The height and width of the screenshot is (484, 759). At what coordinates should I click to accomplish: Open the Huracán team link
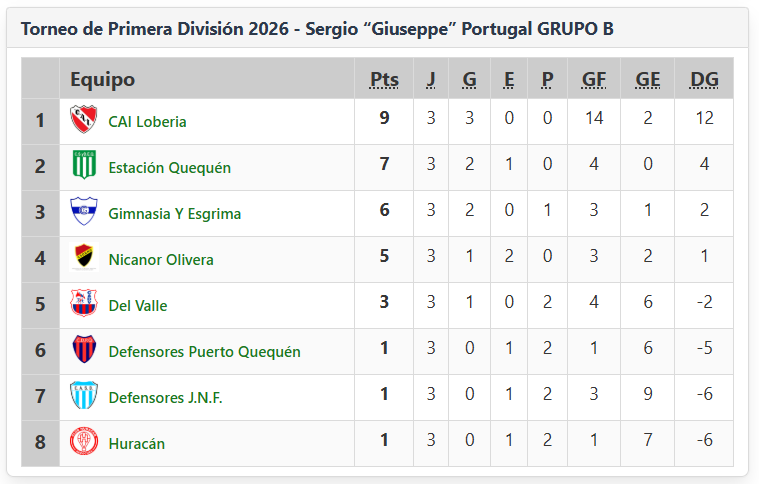click(136, 443)
